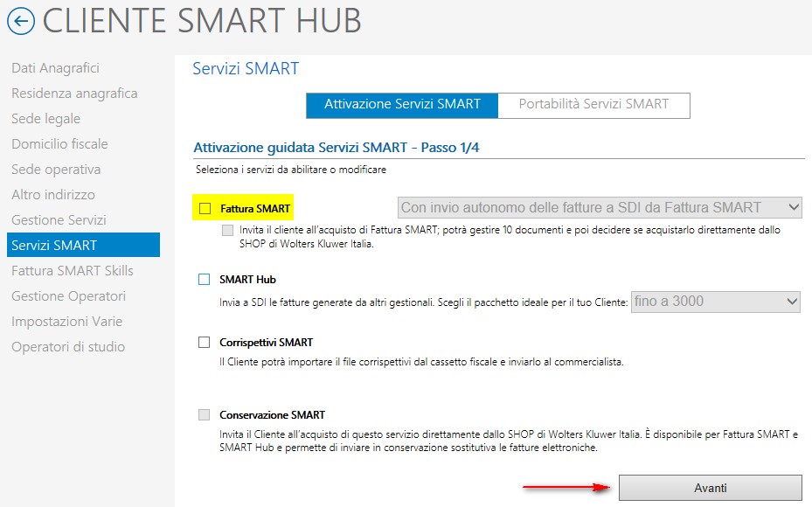This screenshot has width=812, height=507.
Task: Go to Residenza anagrafica
Action: coord(74,94)
